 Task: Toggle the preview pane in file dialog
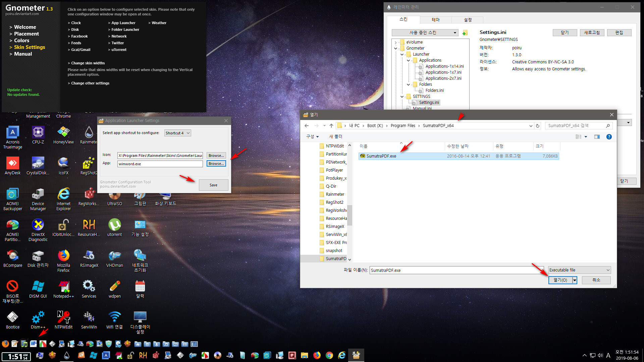point(597,137)
